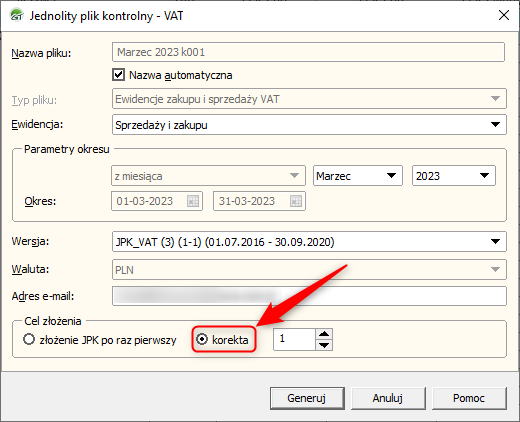The width and height of the screenshot is (520, 422).
Task: Select złożenie JPK po raz pierwszy option
Action: (29, 340)
